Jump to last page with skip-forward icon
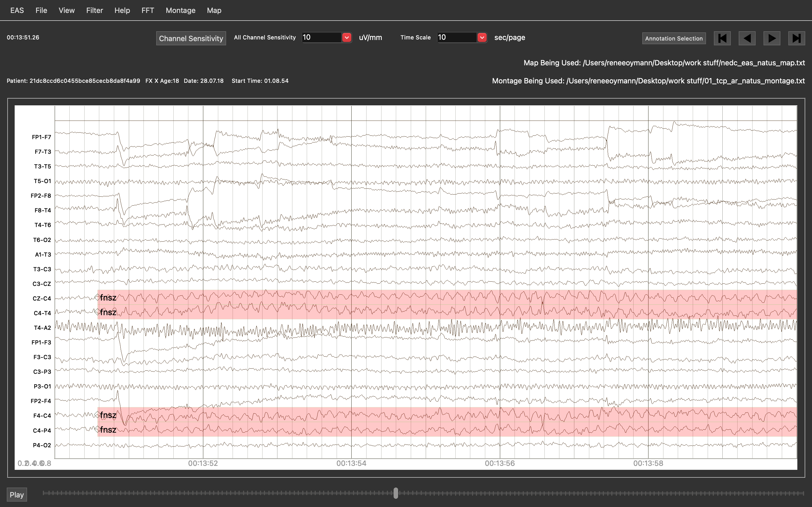Viewport: 812px width, 507px height. 796,38
